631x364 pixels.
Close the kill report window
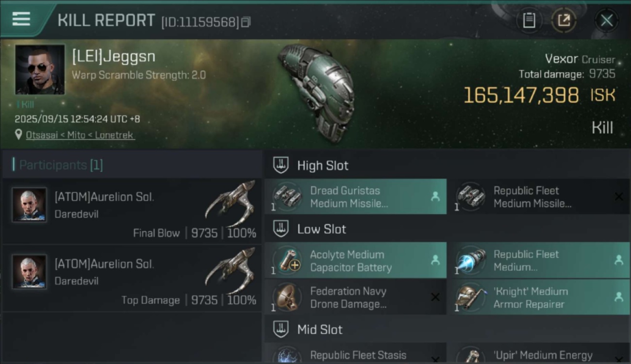[x=606, y=20]
